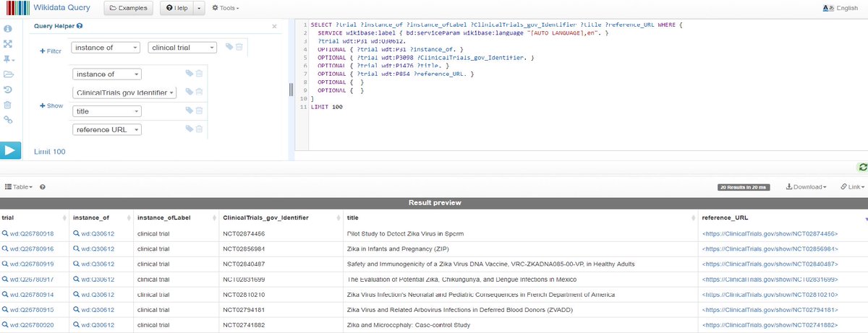Open the 'title' property dropdown

coord(107,111)
